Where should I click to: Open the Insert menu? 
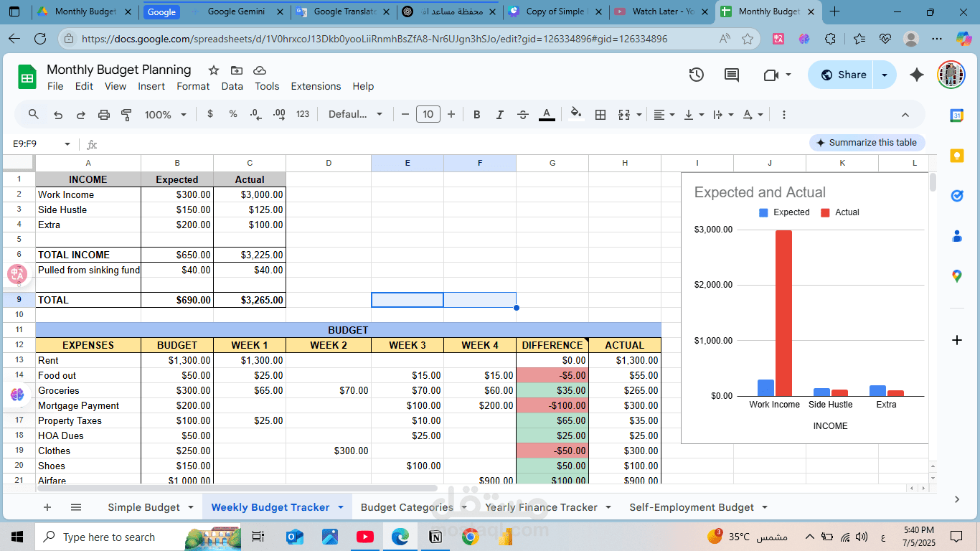point(151,86)
